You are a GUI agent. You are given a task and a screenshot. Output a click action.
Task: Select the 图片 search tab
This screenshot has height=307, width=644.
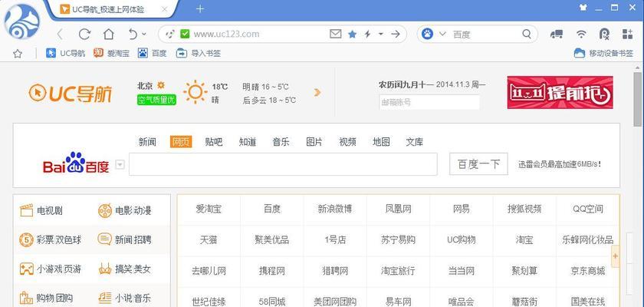(x=314, y=142)
